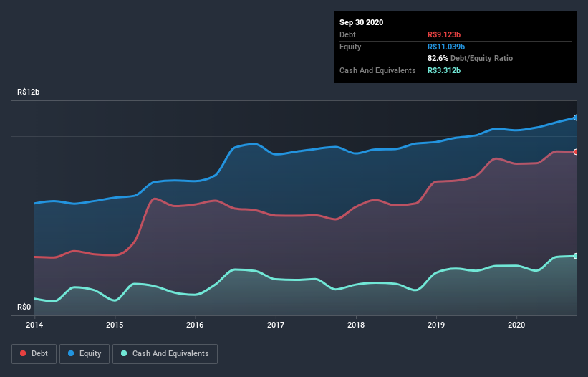
Task: Click the R$3.312b cash value
Action: (444, 70)
